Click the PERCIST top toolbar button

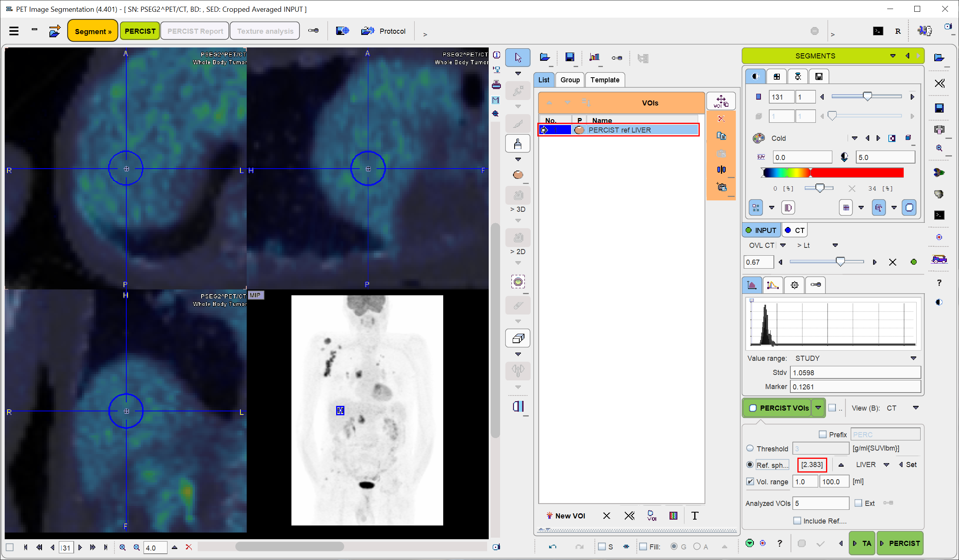click(140, 31)
